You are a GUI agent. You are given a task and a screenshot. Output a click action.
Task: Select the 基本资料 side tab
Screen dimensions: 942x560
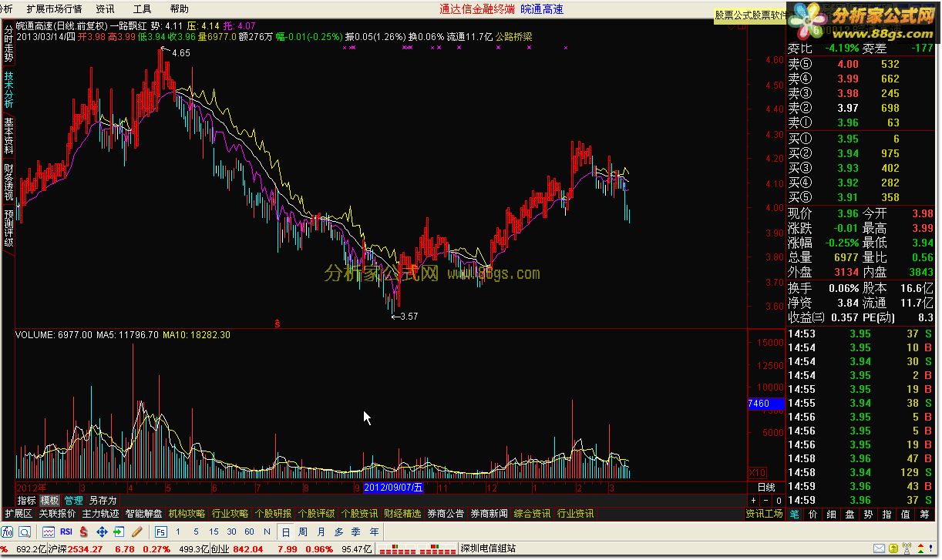pyautogui.click(x=8, y=136)
